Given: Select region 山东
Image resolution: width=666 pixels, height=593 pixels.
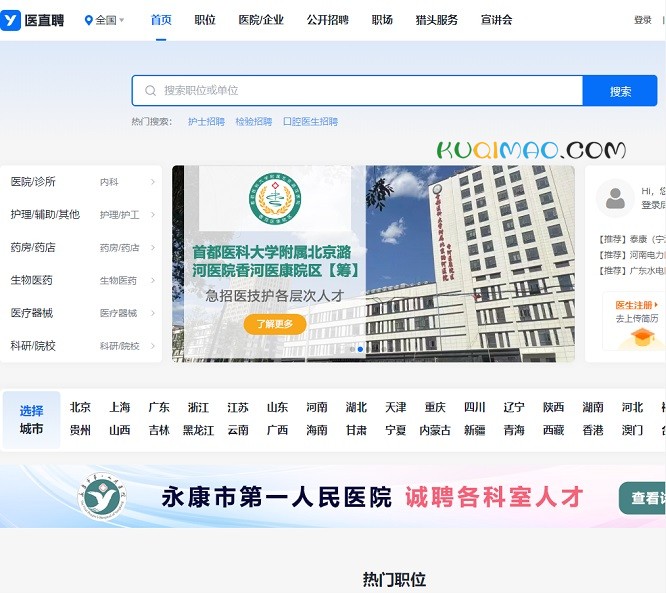Looking at the screenshot, I should pos(277,407).
